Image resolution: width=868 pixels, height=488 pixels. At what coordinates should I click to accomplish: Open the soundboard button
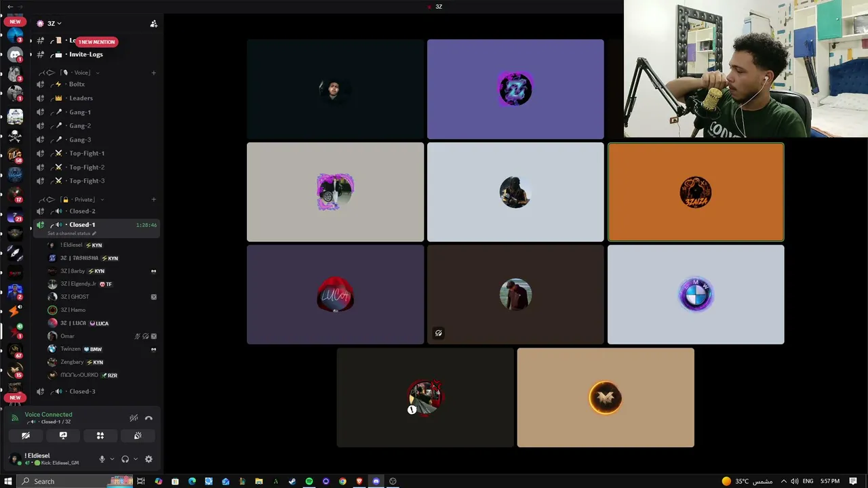[138, 436]
